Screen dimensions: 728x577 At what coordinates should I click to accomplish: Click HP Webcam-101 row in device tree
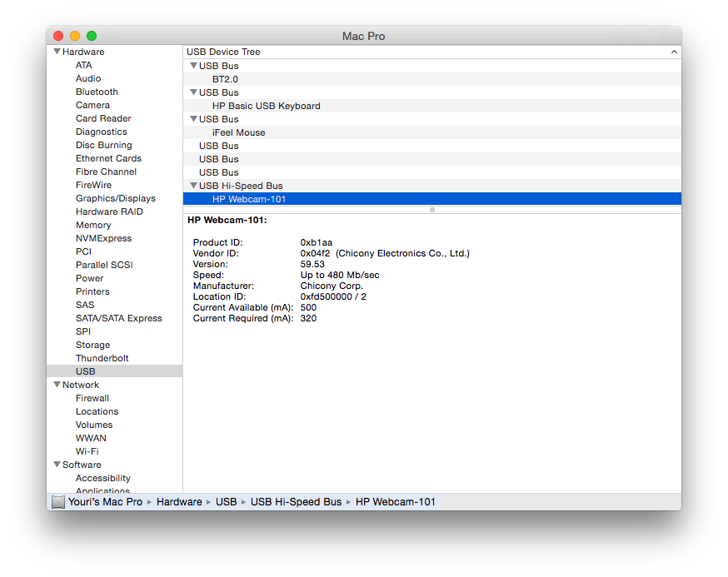pyautogui.click(x=250, y=199)
